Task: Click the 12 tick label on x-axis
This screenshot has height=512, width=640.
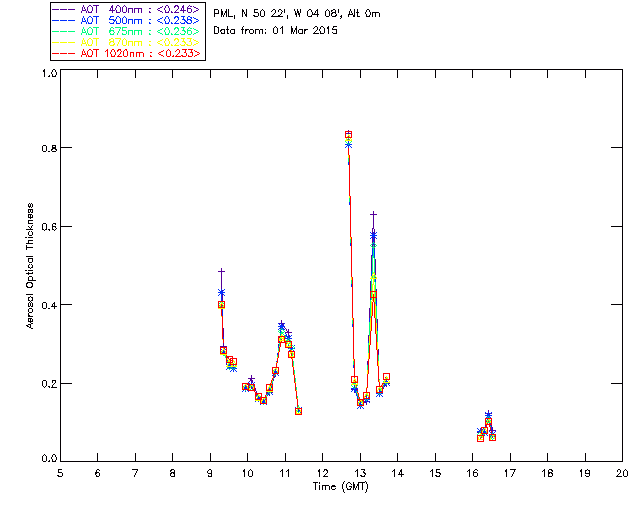Action: pos(322,473)
